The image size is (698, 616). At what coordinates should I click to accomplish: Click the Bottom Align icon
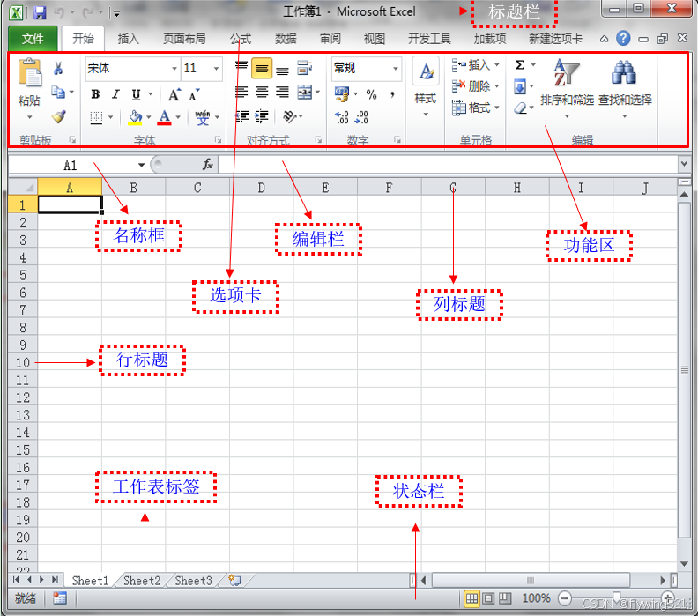pos(282,69)
